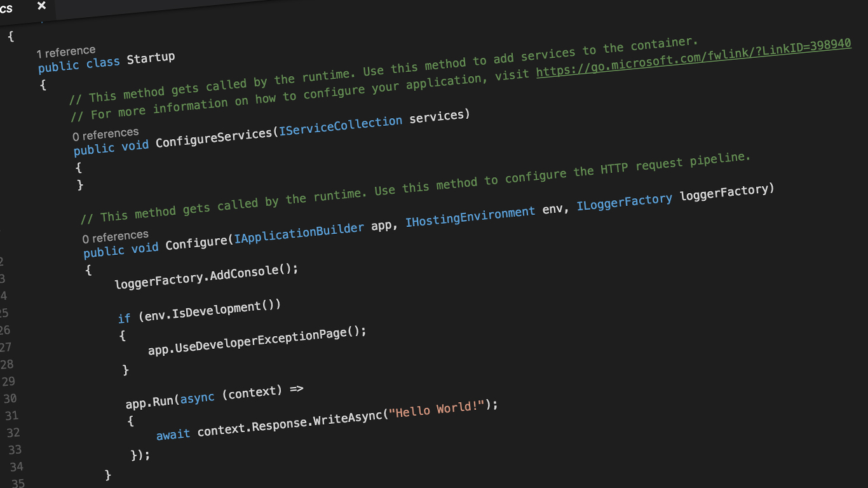Click the IServiceCollection type name
Screen dimensions: 868x488
pos(341,122)
